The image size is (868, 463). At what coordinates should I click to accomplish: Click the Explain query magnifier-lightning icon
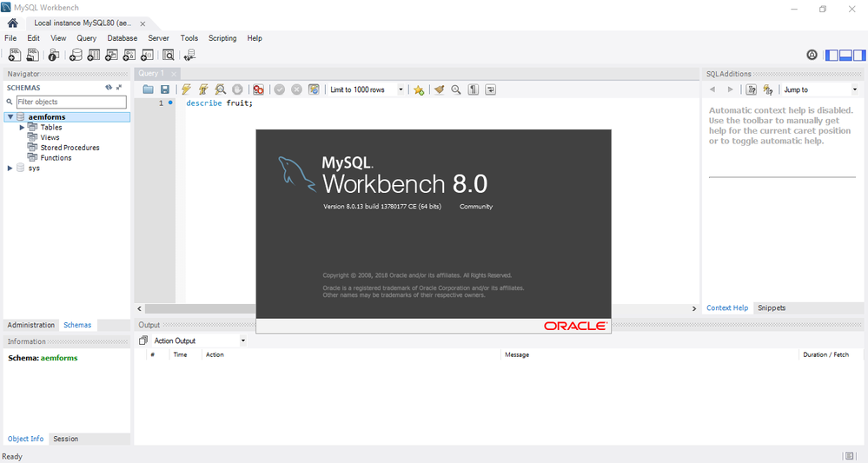coord(221,89)
